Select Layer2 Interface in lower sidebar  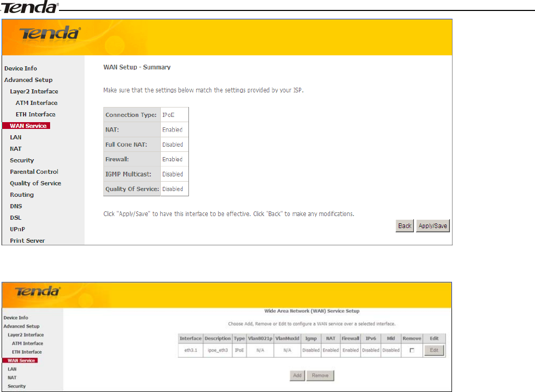26,335
